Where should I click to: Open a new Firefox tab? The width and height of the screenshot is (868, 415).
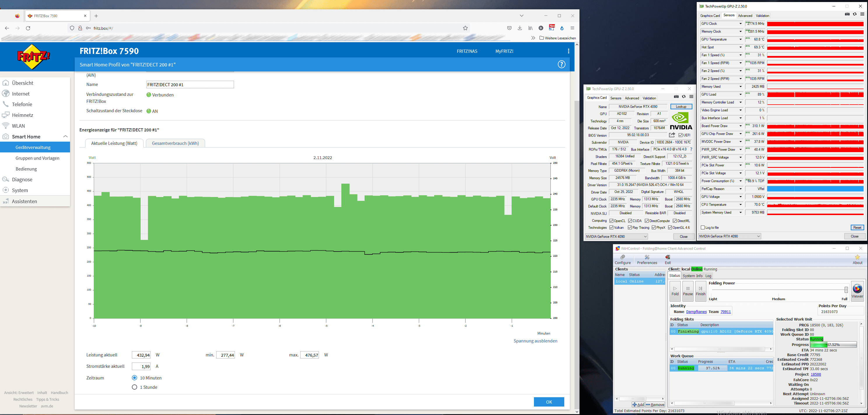(96, 16)
